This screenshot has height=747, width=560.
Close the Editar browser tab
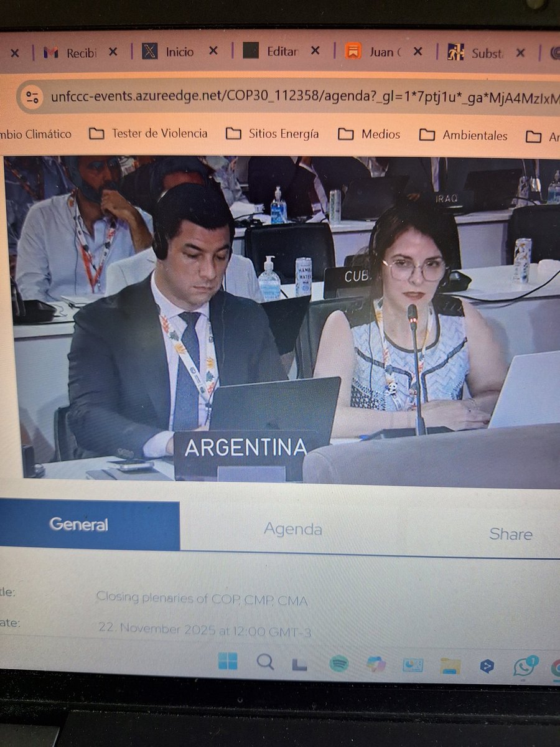pos(315,51)
